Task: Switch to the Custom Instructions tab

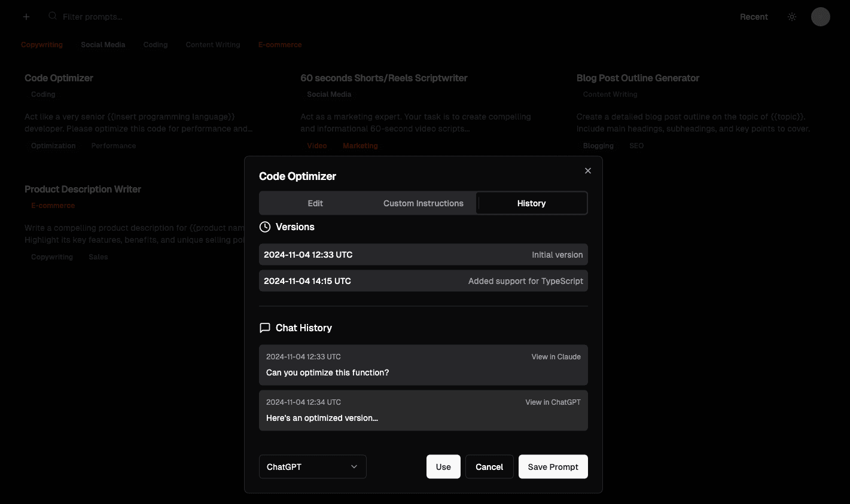Action: pos(423,203)
